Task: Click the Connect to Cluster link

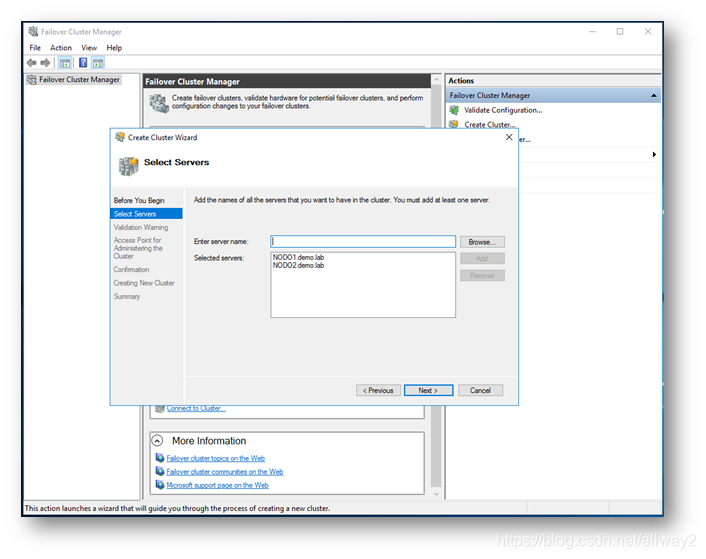Action: point(196,408)
